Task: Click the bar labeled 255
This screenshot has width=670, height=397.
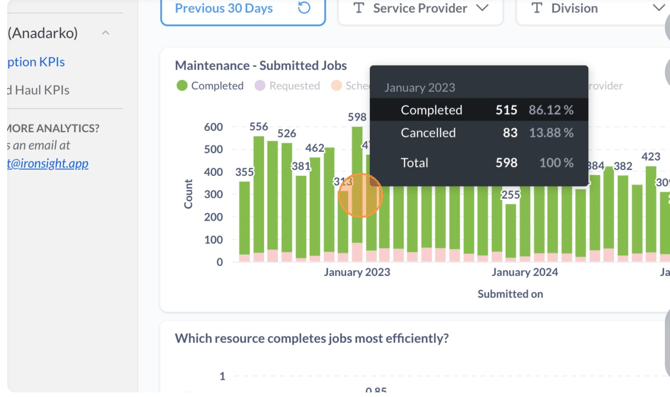Action: (x=511, y=233)
